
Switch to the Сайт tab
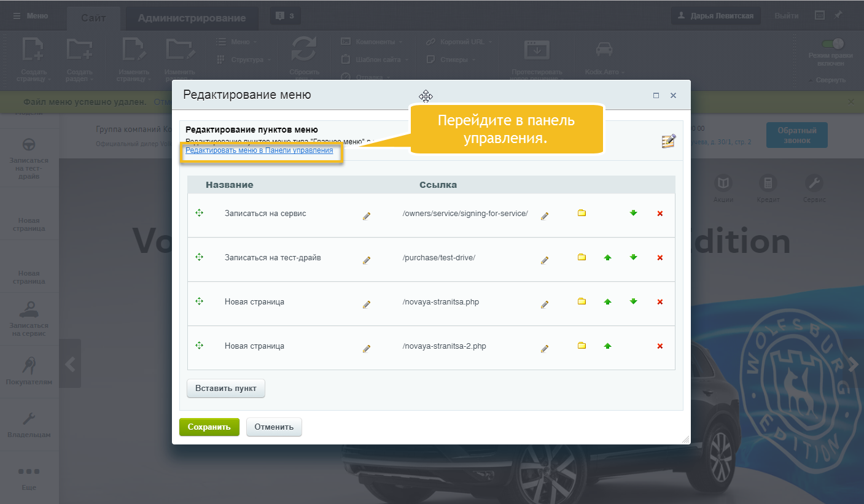tap(93, 18)
